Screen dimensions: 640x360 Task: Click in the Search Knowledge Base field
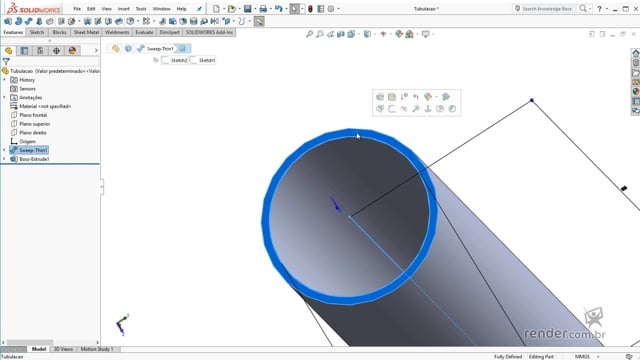(x=547, y=9)
